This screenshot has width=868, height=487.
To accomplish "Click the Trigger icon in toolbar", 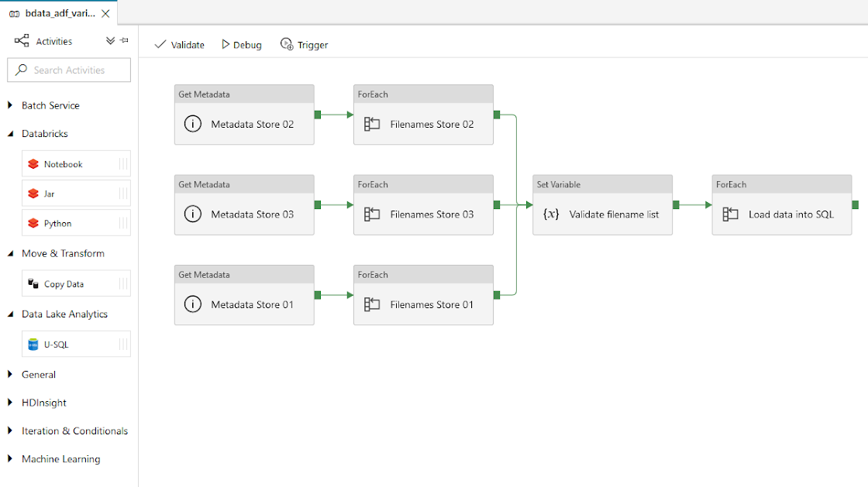I will coord(287,45).
